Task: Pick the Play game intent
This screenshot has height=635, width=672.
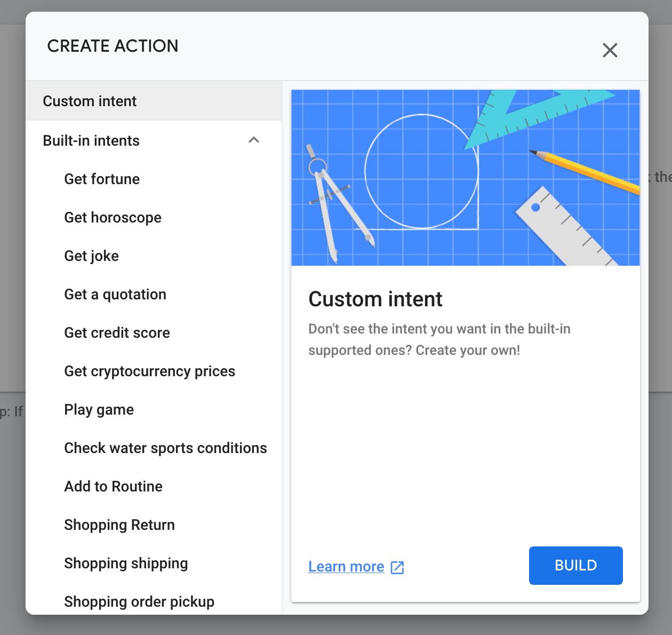Action: pyautogui.click(x=154, y=410)
